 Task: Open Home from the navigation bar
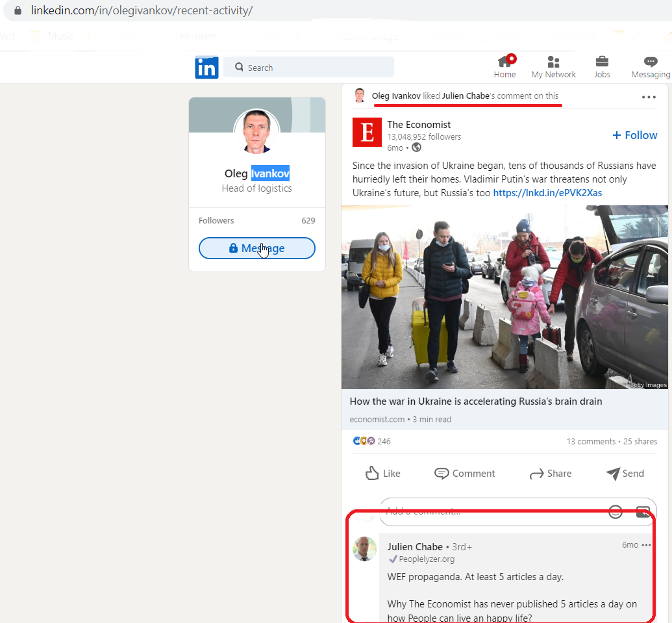point(505,66)
